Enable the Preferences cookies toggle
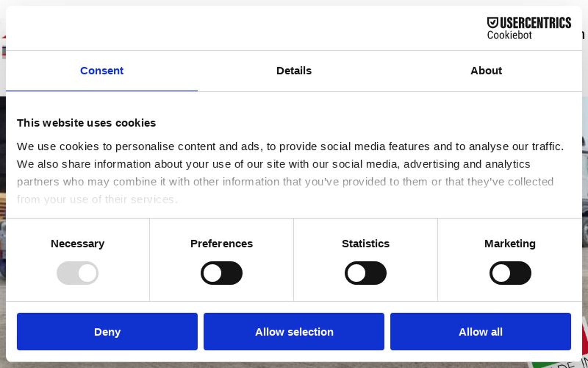588x368 pixels. [x=221, y=273]
